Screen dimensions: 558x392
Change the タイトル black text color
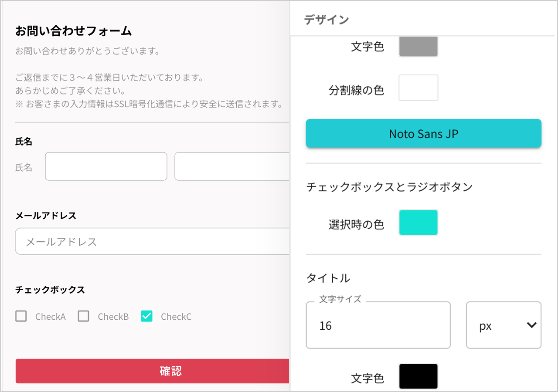(418, 376)
